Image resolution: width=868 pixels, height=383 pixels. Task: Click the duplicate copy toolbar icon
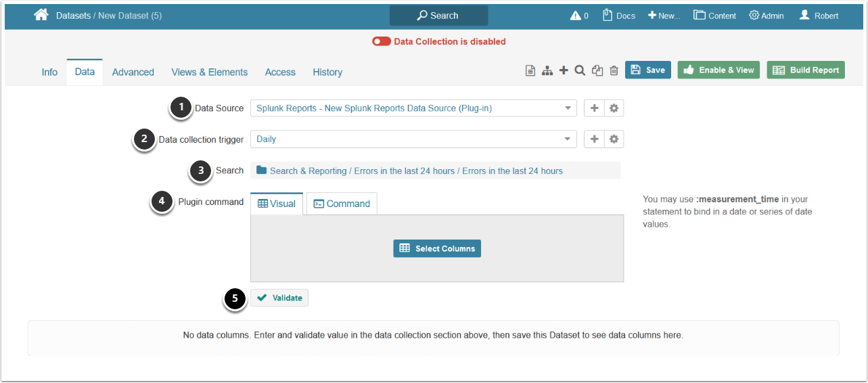597,70
